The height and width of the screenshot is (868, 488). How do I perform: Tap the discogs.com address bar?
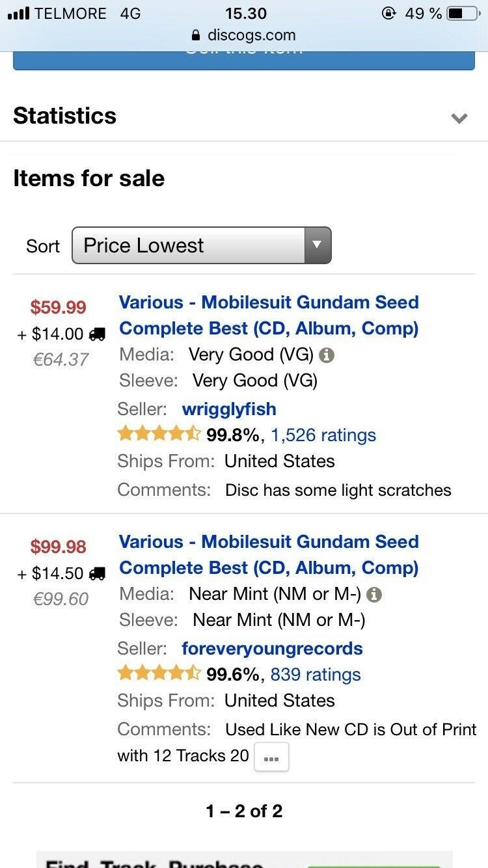click(x=244, y=35)
